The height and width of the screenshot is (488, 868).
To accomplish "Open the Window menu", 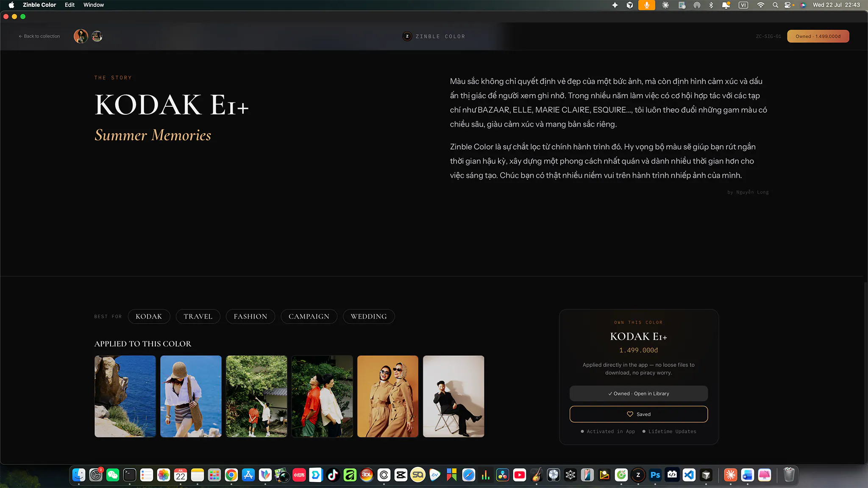I will [x=94, y=5].
